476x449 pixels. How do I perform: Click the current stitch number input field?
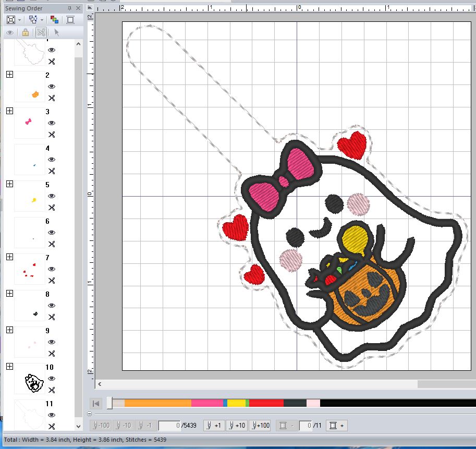pyautogui.click(x=169, y=426)
